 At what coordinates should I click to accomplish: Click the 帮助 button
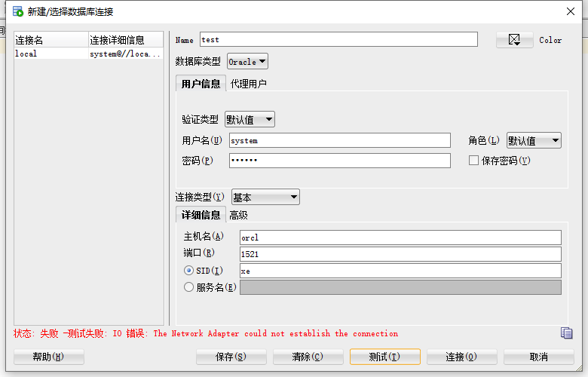49,357
